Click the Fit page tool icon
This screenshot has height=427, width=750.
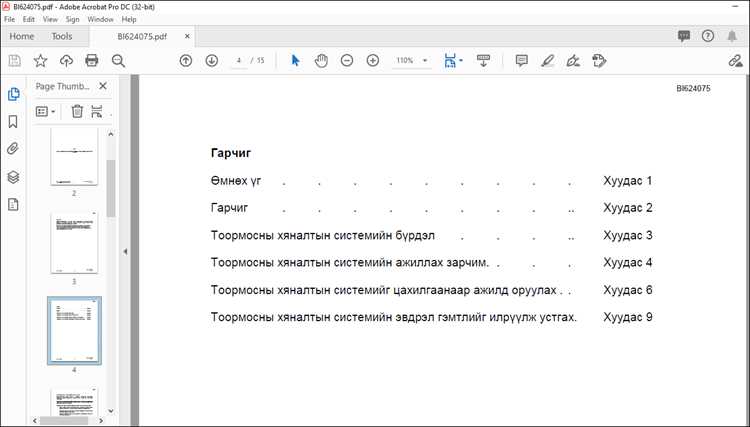pos(450,61)
